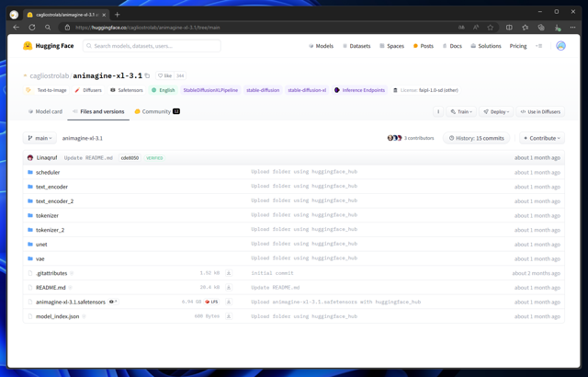Open History: 15 commits
Screen dimensions: 588x377
tap(476, 138)
